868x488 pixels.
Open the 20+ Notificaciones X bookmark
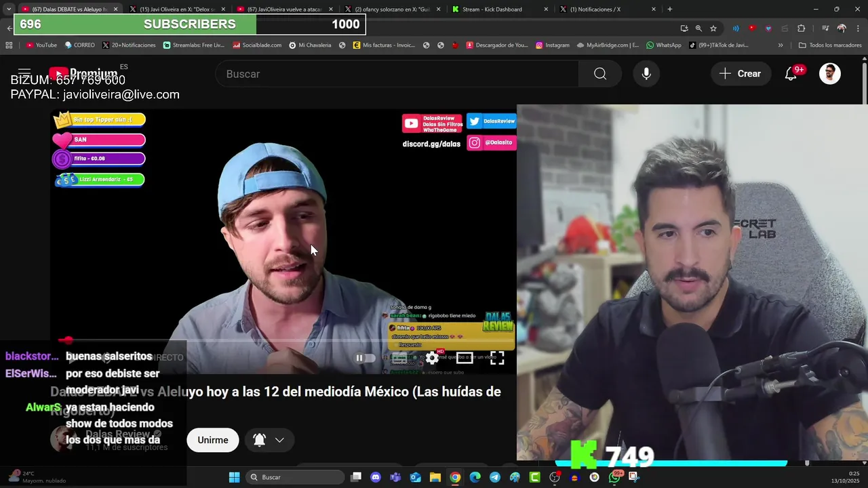[129, 45]
